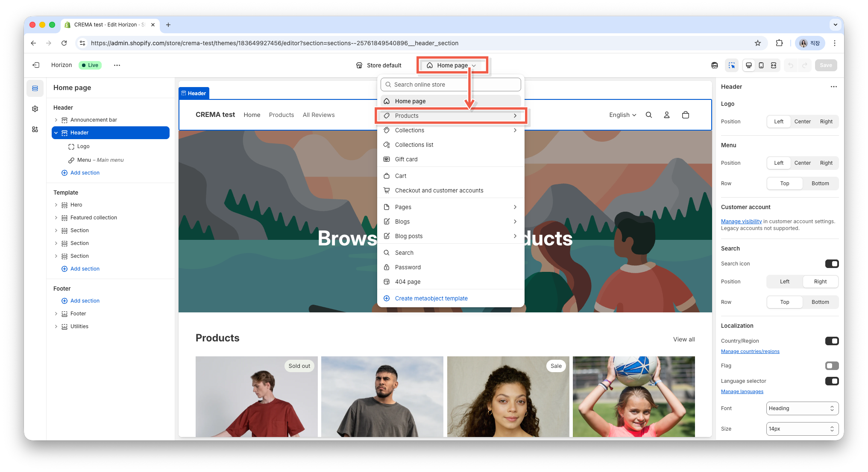Screen dimensions: 868x472
Task: Click the Search online store input field
Action: [451, 84]
